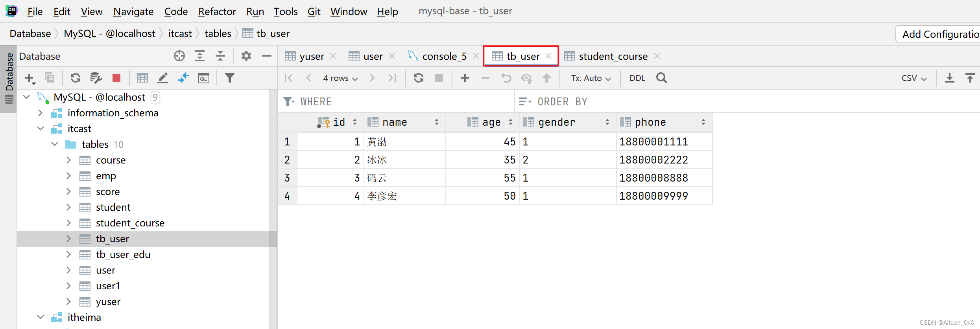Switch to the student_course tab

coord(613,56)
